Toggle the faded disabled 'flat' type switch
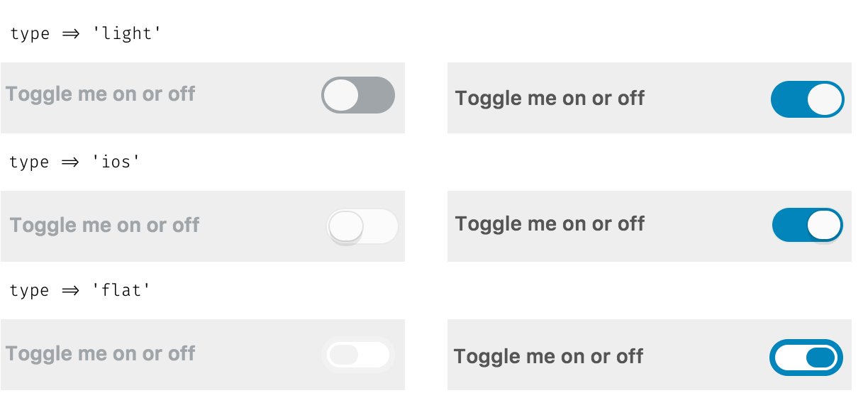This screenshot has width=868, height=393. pyautogui.click(x=358, y=355)
